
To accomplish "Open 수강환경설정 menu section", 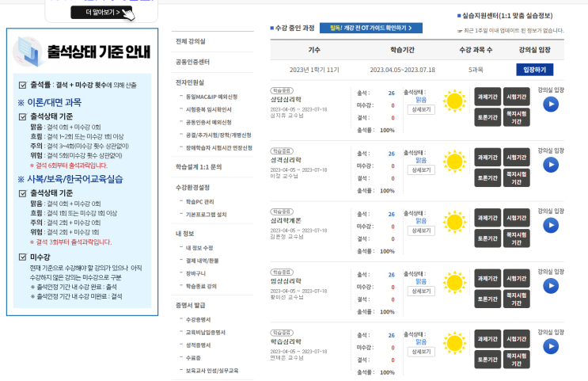I will (193, 187).
